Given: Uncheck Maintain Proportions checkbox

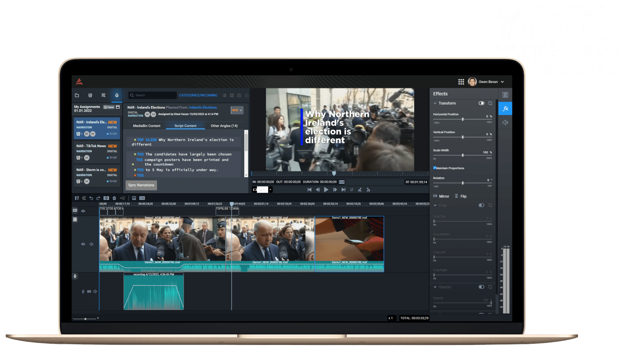Looking at the screenshot, I should 435,168.
